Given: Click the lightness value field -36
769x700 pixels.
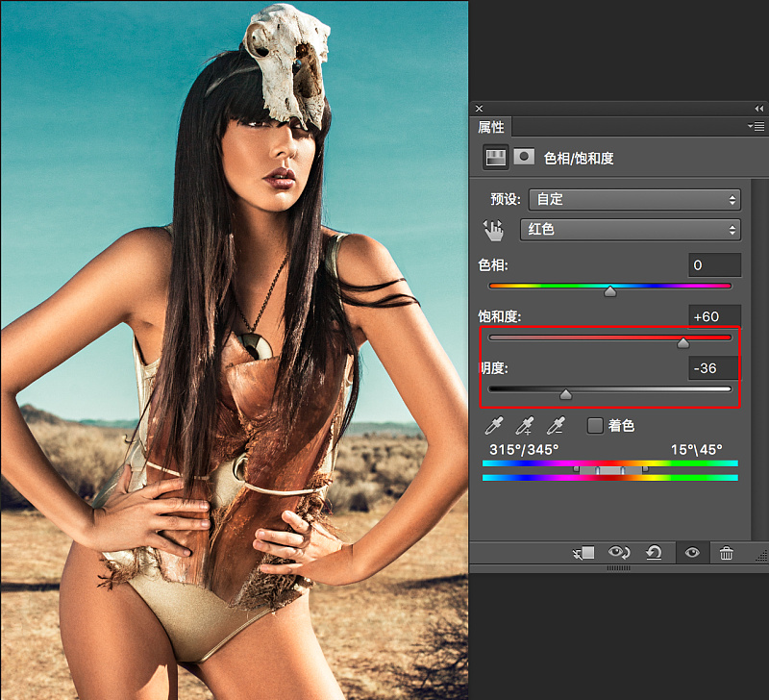Looking at the screenshot, I should pos(714,368).
